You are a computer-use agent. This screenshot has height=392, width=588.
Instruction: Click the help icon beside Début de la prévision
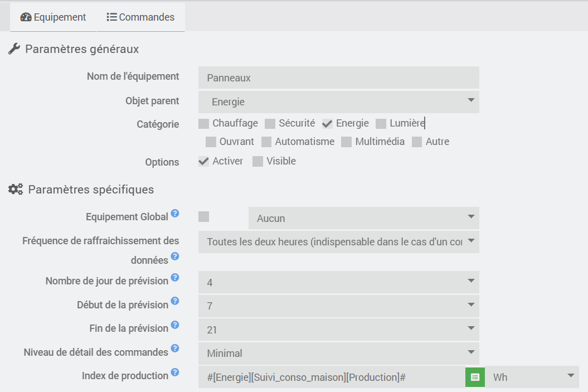pyautogui.click(x=175, y=301)
